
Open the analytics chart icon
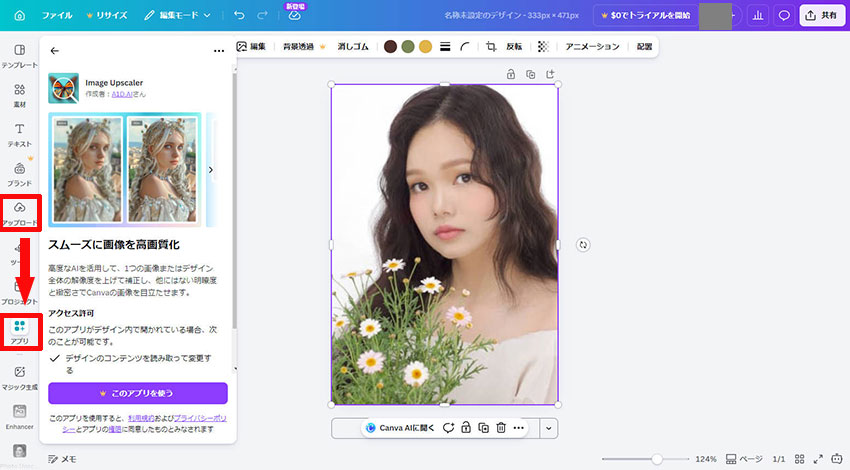[758, 15]
